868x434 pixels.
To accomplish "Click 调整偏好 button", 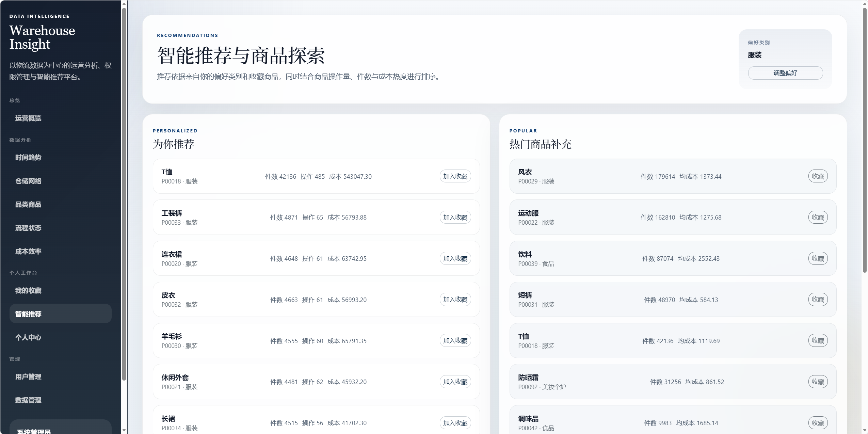I will (x=785, y=73).
